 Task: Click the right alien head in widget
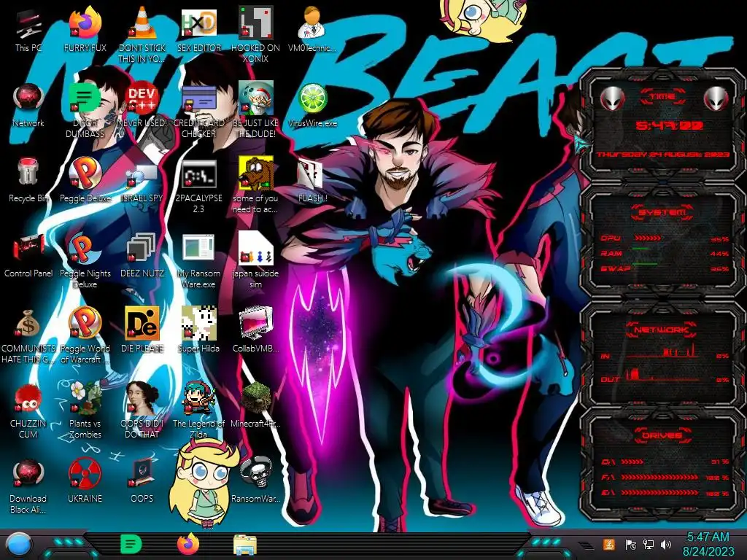click(716, 98)
